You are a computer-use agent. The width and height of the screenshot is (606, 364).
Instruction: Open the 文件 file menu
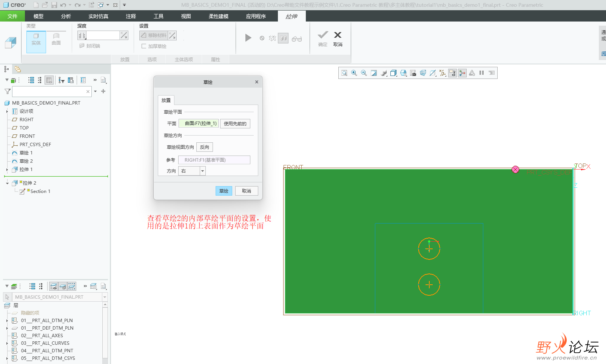tap(12, 16)
